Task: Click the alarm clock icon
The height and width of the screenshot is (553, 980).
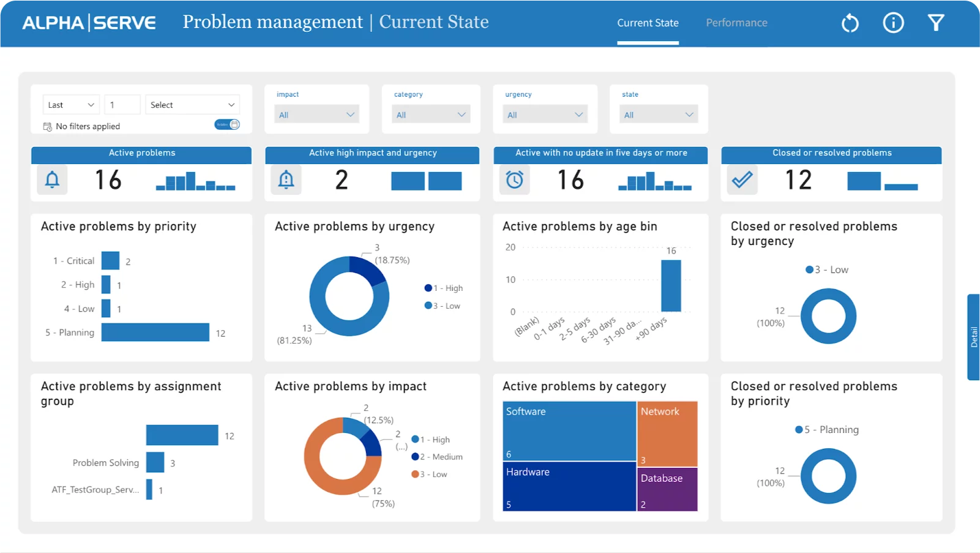Action: coord(514,180)
